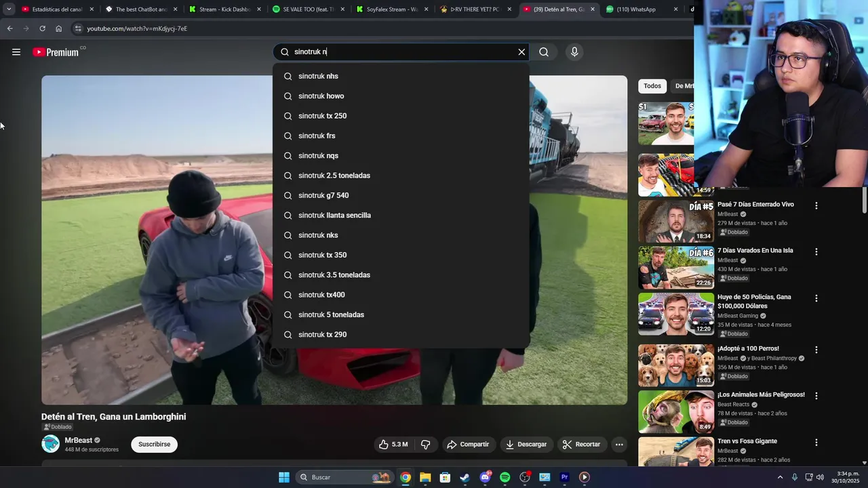Select suggestion 'sinotruk 3.5 toneladas'

click(401, 275)
